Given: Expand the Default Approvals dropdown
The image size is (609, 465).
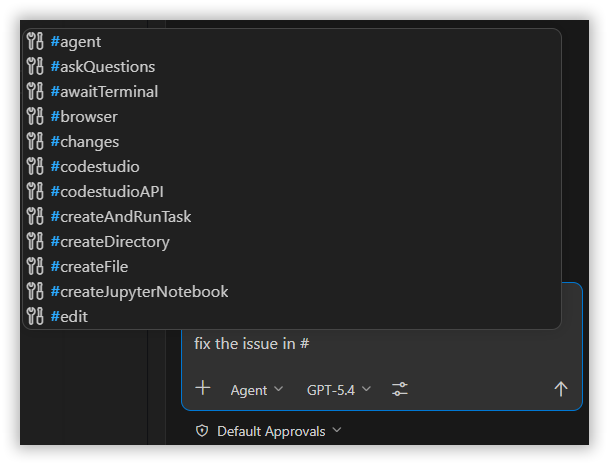Looking at the screenshot, I should (x=279, y=431).
